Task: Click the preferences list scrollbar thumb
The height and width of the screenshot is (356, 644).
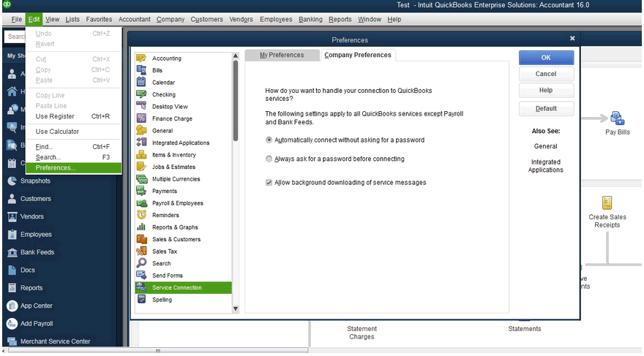Action: coord(236,100)
